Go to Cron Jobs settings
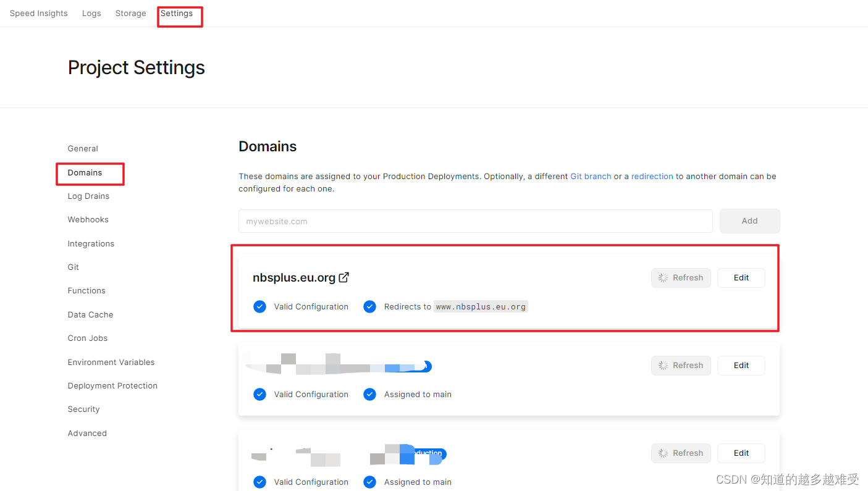 point(87,338)
